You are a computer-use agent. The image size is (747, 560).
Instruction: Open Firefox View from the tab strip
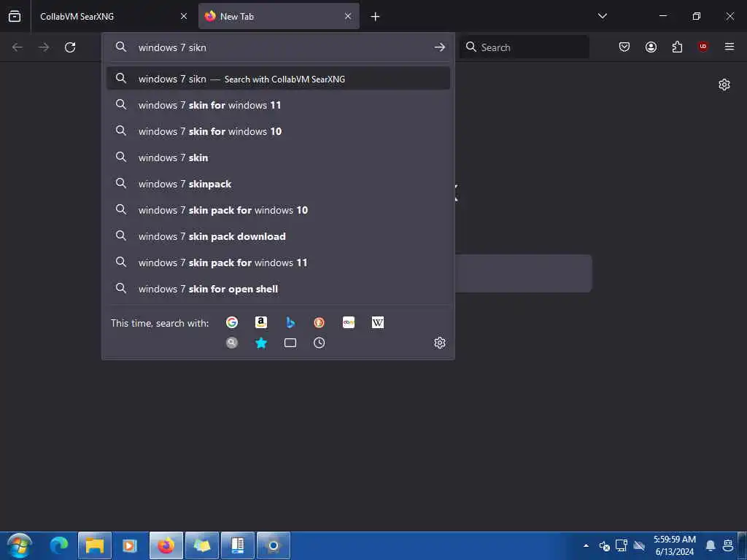coord(15,16)
